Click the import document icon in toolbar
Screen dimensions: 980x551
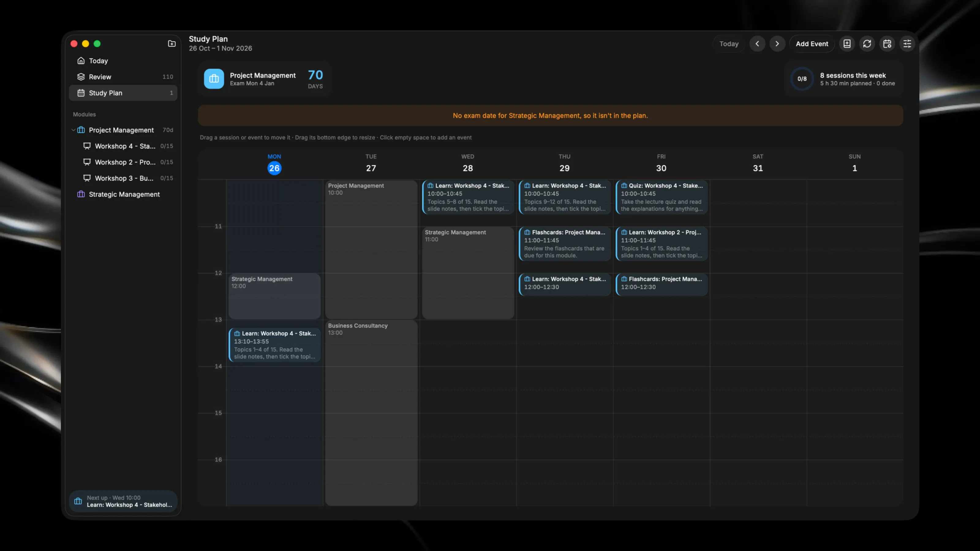847,44
